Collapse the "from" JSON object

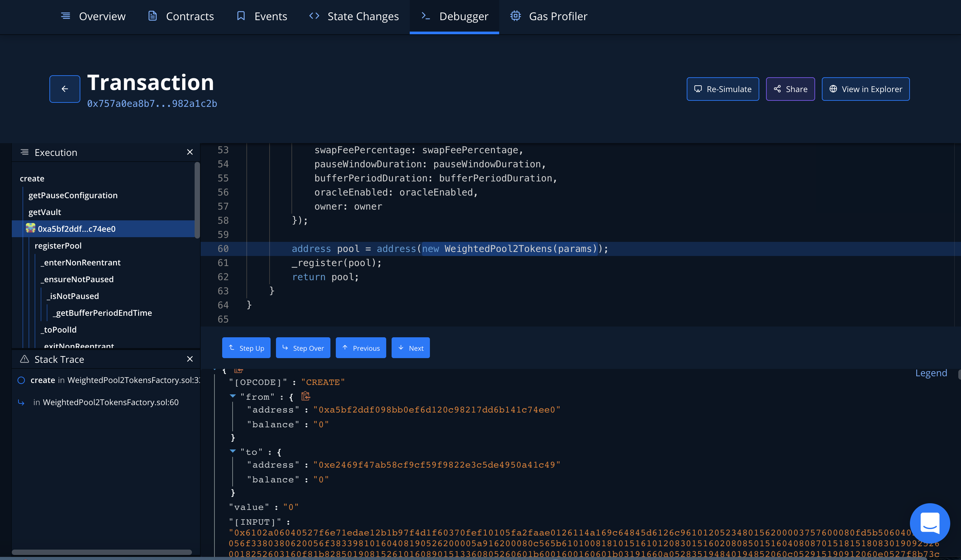233,396
